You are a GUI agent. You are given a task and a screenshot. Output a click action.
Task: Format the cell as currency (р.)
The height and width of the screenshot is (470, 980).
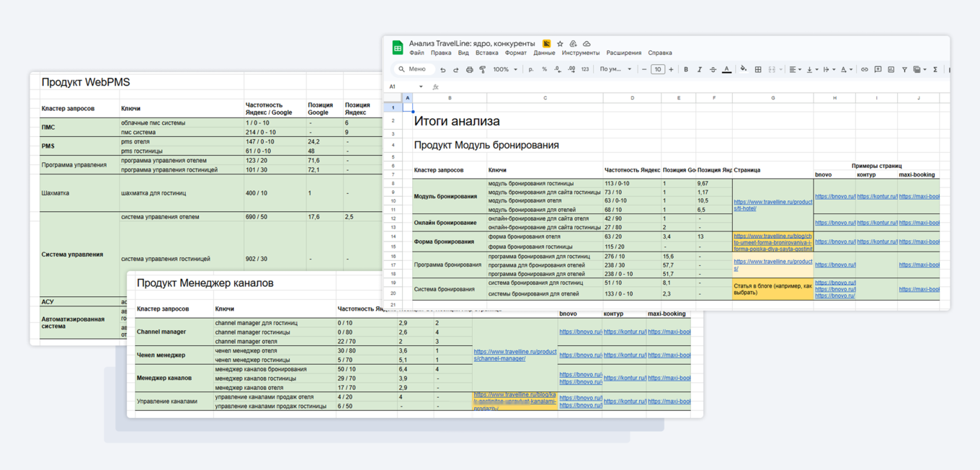[531, 70]
